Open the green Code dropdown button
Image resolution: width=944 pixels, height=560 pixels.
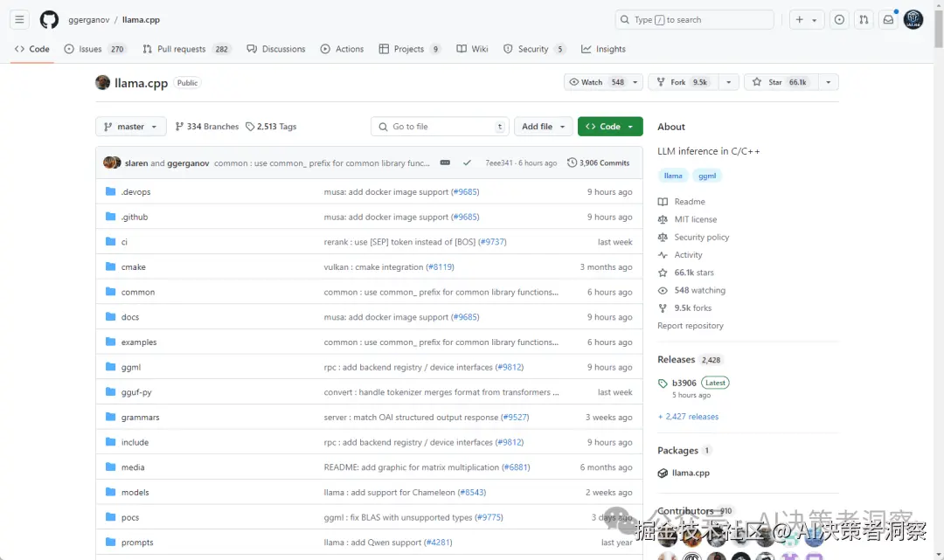pos(610,127)
